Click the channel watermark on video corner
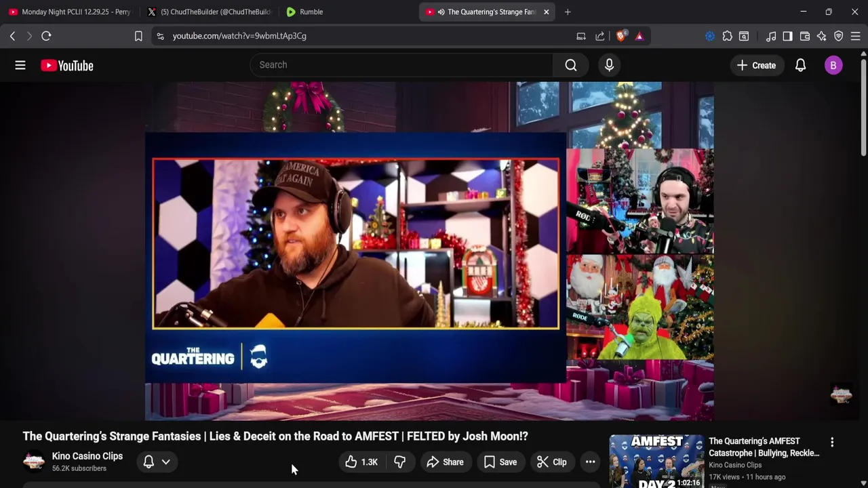Image resolution: width=868 pixels, height=488 pixels. point(842,394)
